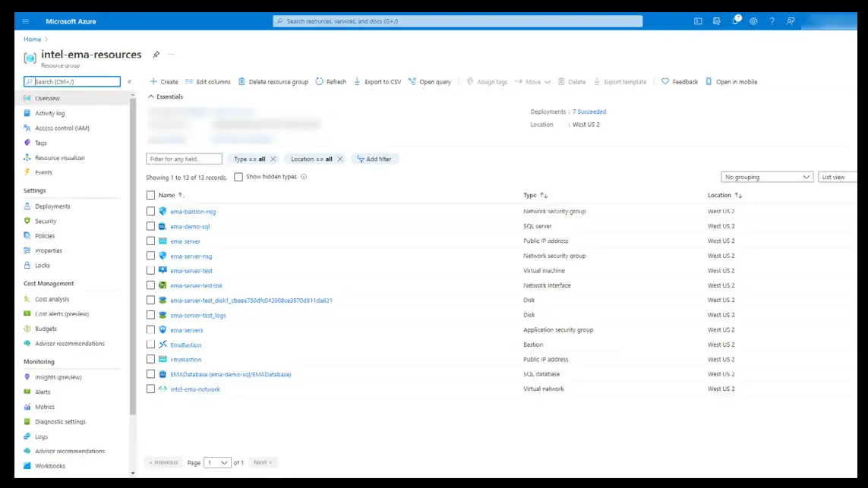Click Delete resource group
The width and height of the screenshot is (868, 488).
click(x=273, y=82)
